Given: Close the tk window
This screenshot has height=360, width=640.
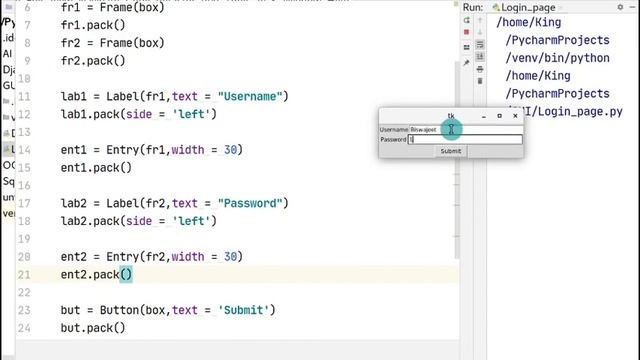Looking at the screenshot, I should coord(515,116).
